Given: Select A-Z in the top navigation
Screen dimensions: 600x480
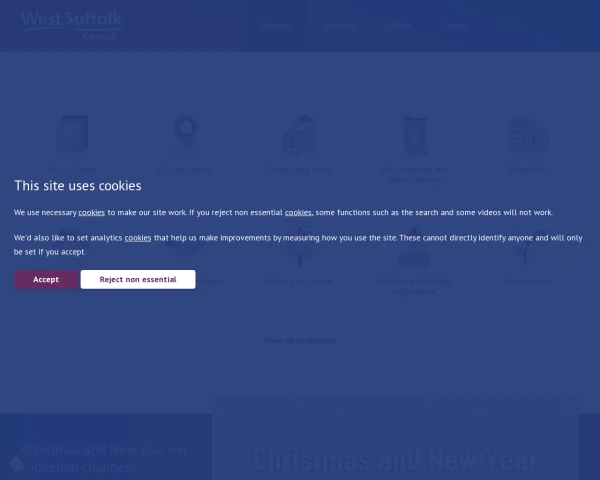Looking at the screenshot, I should pyautogui.click(x=509, y=26).
